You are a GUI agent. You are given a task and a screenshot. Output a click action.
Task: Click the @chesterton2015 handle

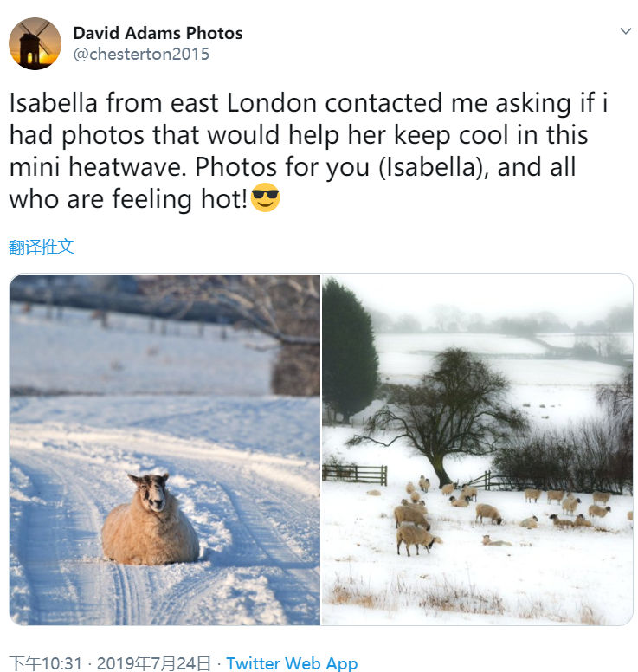pos(141,54)
